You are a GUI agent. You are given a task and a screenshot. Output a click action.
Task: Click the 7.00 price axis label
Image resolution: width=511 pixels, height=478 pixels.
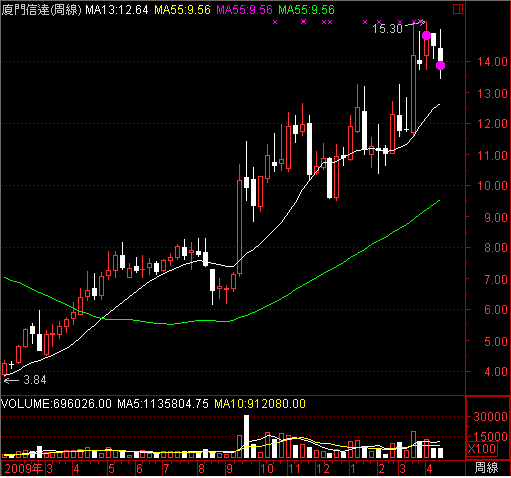click(496, 280)
